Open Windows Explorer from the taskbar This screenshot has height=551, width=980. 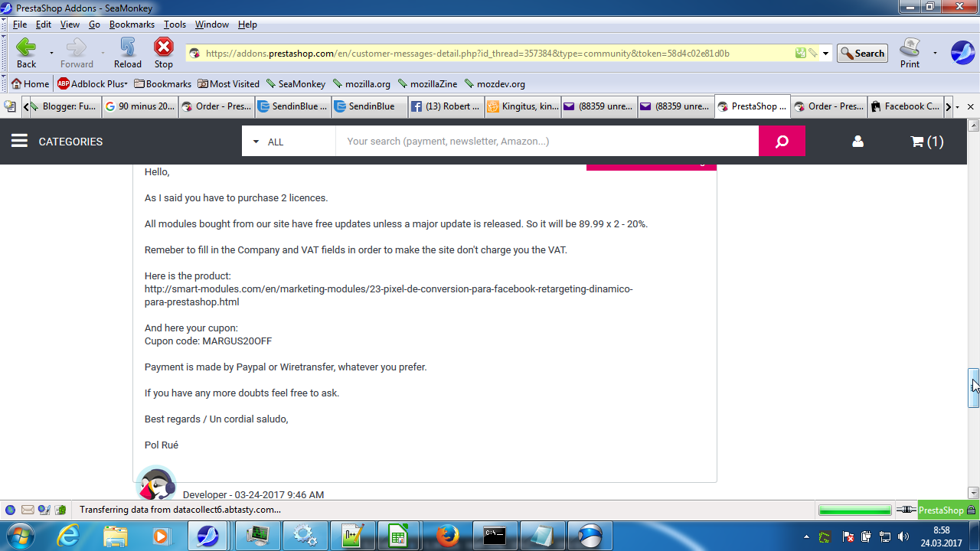tap(116, 536)
